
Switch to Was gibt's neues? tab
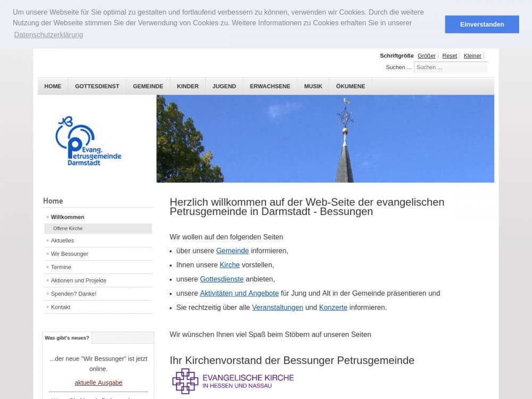(x=67, y=338)
